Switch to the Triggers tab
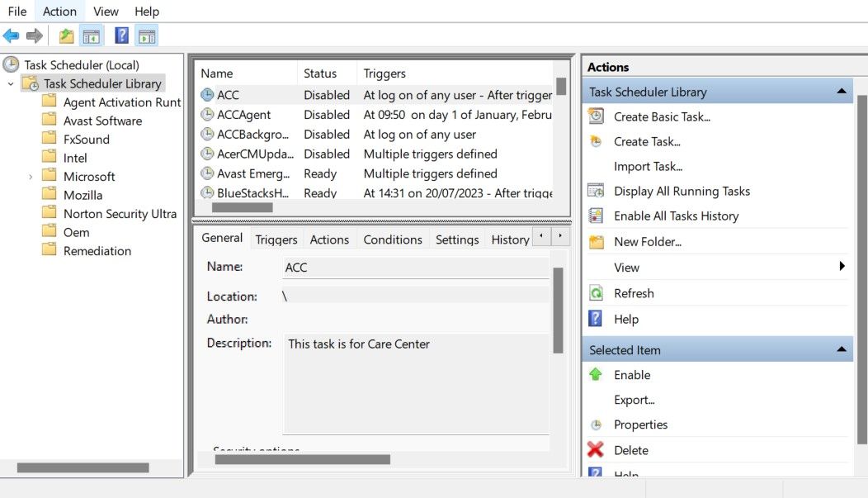 [276, 240]
